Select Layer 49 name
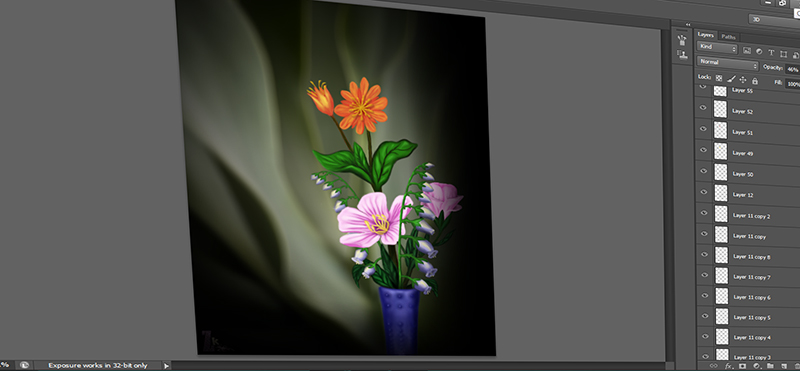 (742, 153)
